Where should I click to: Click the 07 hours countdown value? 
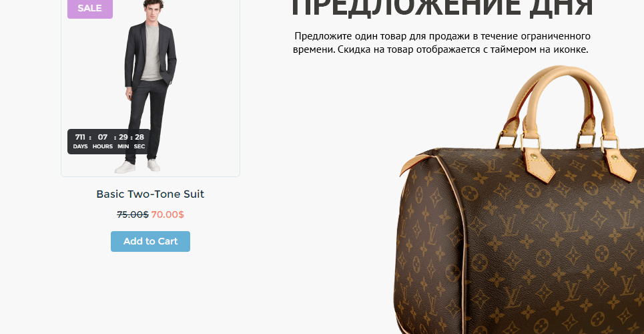103,138
